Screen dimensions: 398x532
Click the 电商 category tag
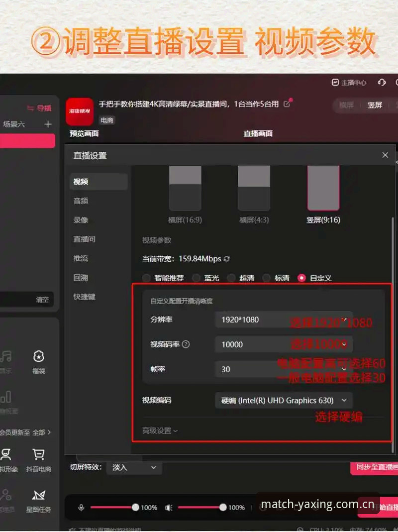(107, 120)
